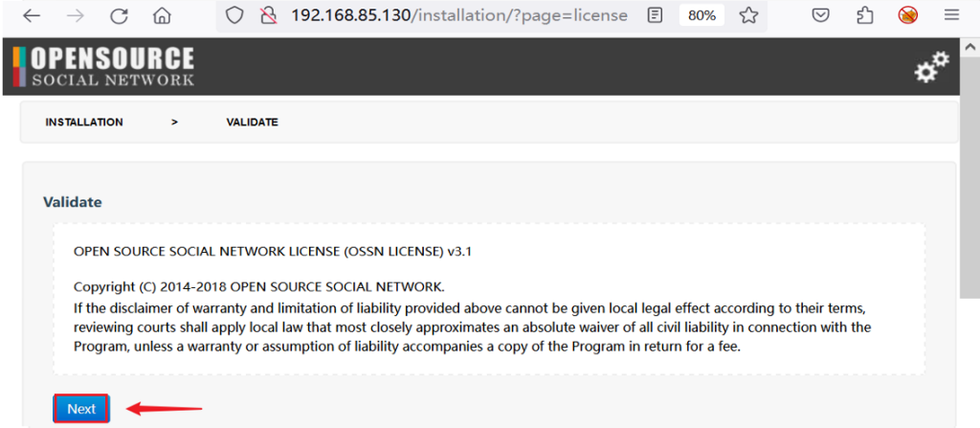Select the VALIDATE breadcrumb step
980x428 pixels.
coord(253,122)
